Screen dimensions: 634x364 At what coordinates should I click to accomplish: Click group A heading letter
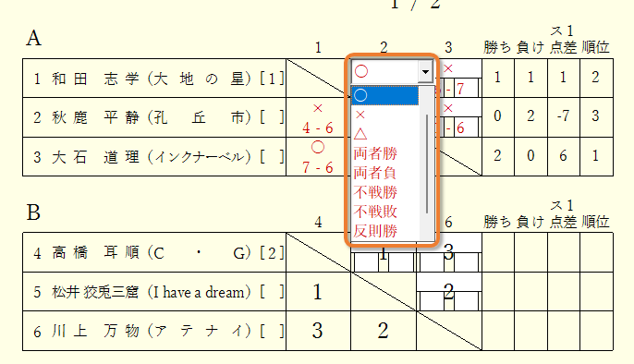[33, 39]
